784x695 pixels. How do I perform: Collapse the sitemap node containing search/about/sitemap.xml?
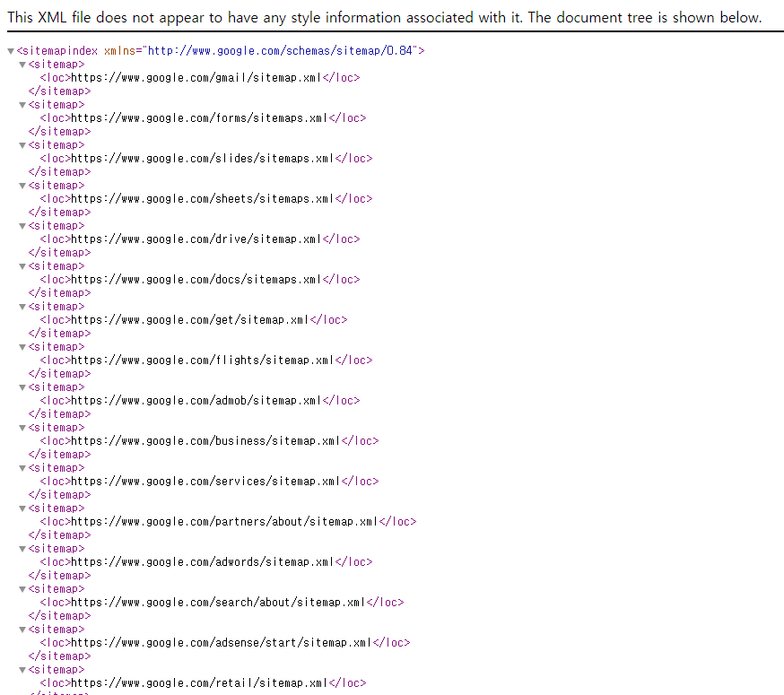coord(22,589)
